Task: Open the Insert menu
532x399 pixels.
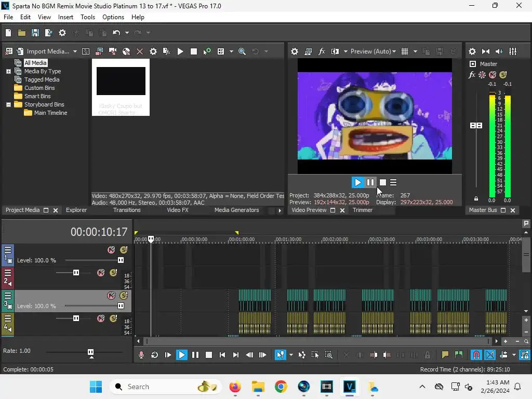Action: [x=65, y=17]
